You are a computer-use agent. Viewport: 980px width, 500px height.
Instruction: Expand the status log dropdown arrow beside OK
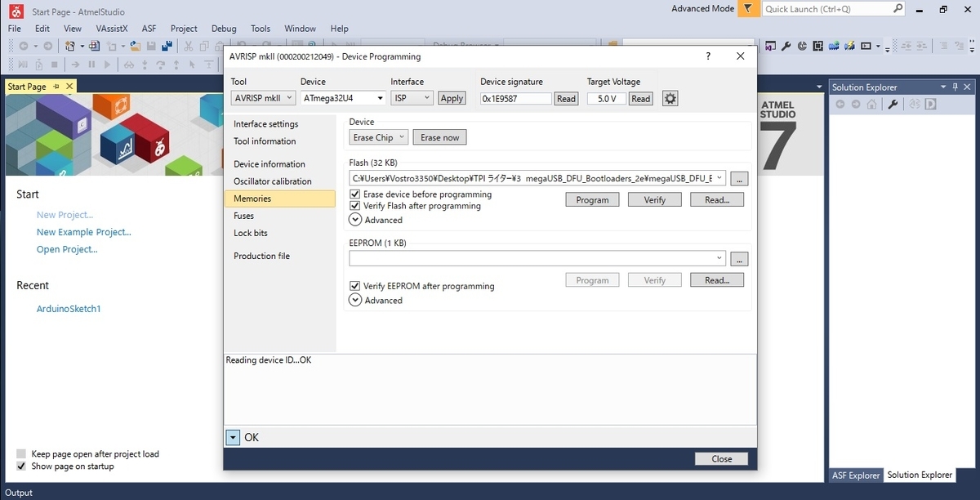coord(234,437)
